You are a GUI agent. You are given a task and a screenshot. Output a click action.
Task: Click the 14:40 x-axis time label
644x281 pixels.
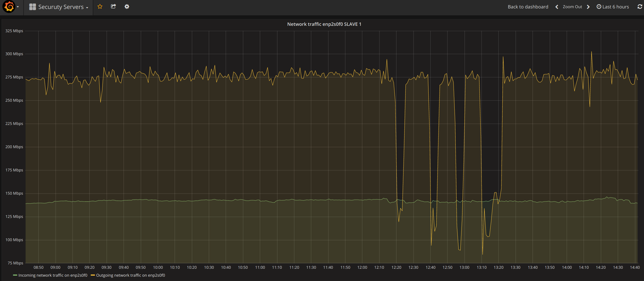click(x=635, y=267)
